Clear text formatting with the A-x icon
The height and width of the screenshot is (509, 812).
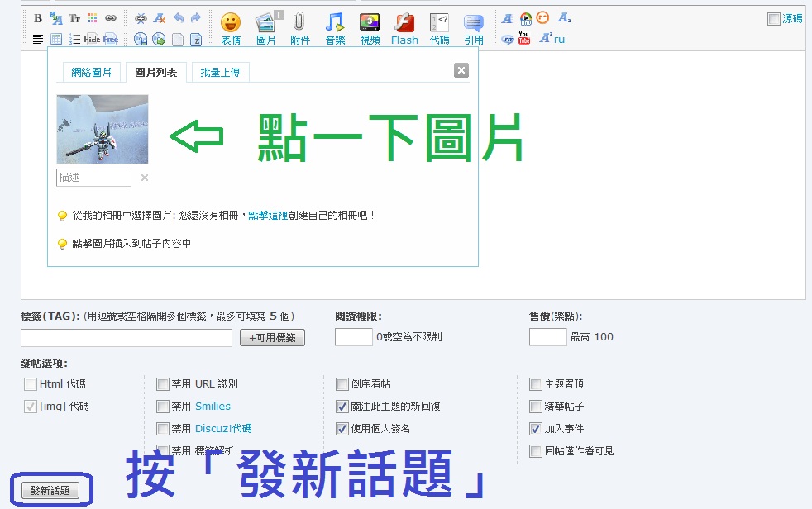click(159, 19)
